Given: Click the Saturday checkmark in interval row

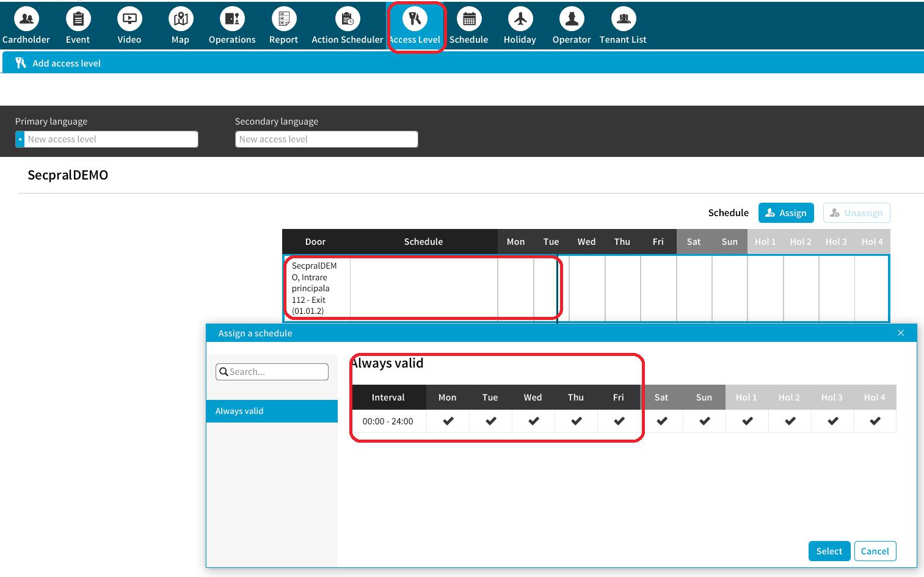Looking at the screenshot, I should [x=661, y=421].
